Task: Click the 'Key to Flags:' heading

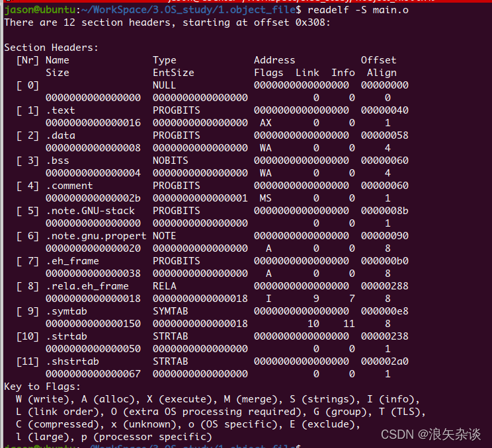Action: tap(42, 387)
